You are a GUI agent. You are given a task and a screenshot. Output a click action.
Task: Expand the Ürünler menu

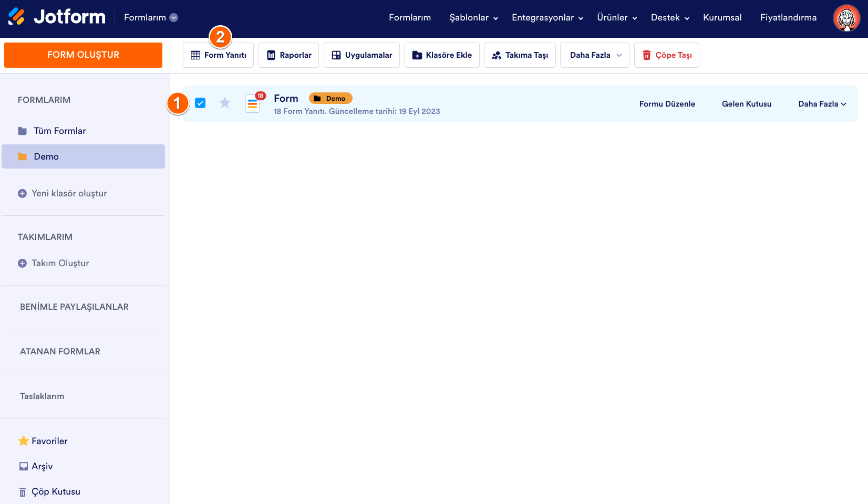click(x=617, y=17)
